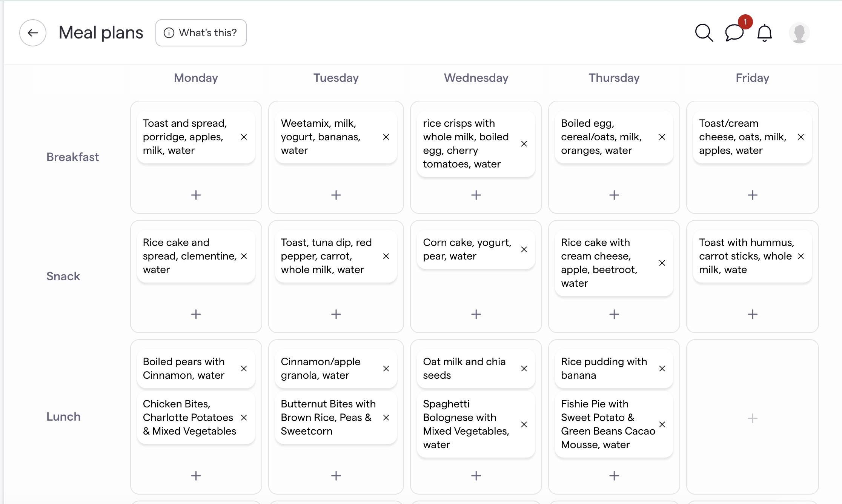Screen dimensions: 842x504
Task: Remove Corn cake snack from Wednesday
Action: pyautogui.click(x=524, y=249)
